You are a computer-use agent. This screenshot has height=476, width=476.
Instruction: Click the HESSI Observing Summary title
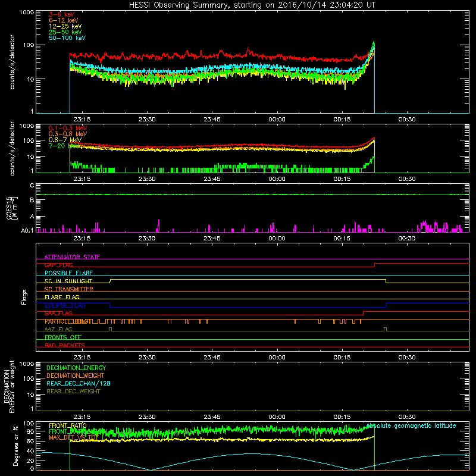252,5
